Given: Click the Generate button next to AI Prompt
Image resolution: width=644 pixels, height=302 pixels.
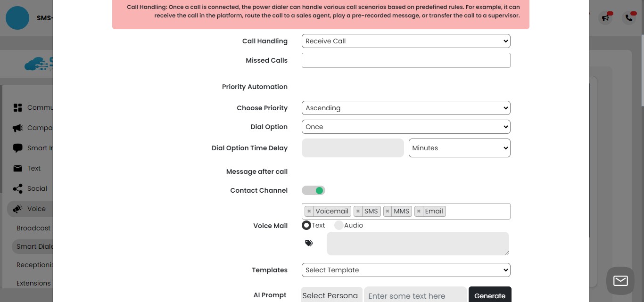Looking at the screenshot, I should (x=490, y=296).
